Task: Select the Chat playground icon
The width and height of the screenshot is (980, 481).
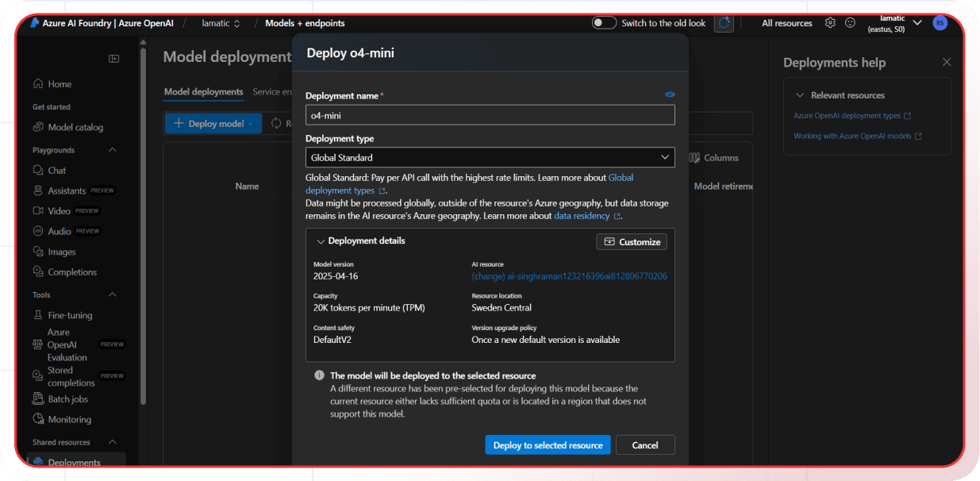Action: pos(38,170)
